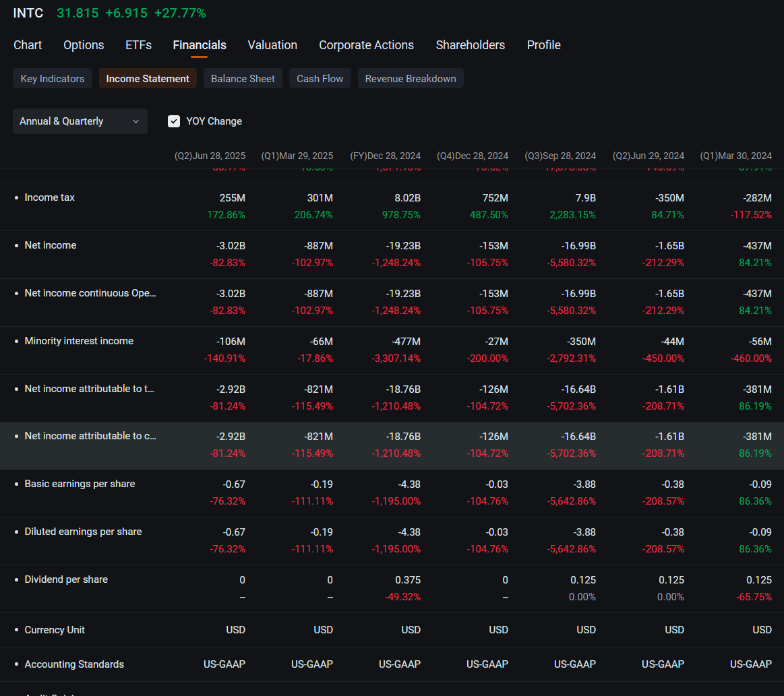Click the -19.23B Net income value
This screenshot has width=784, height=696.
tap(403, 246)
